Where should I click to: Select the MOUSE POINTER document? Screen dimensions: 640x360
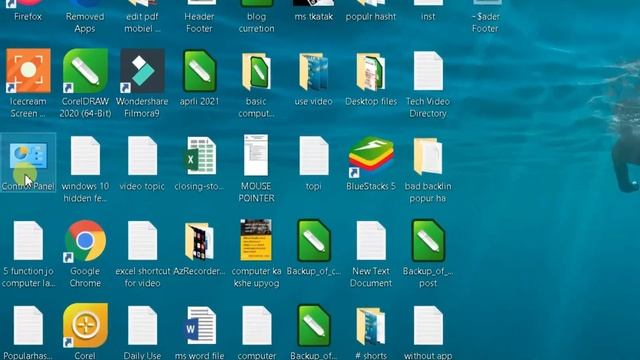(x=256, y=155)
